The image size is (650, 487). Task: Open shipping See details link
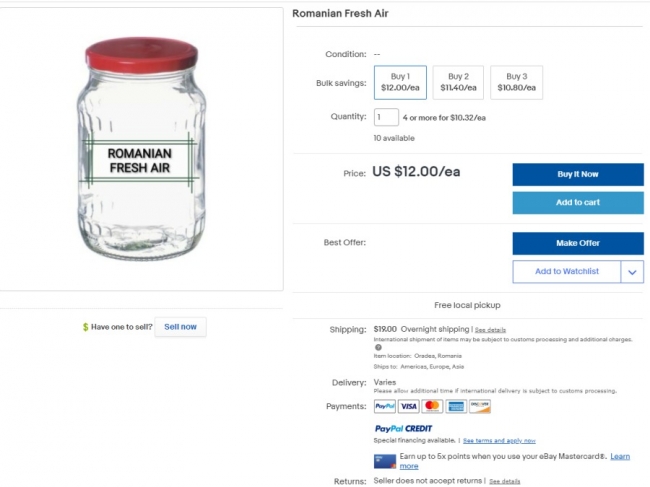click(x=490, y=330)
